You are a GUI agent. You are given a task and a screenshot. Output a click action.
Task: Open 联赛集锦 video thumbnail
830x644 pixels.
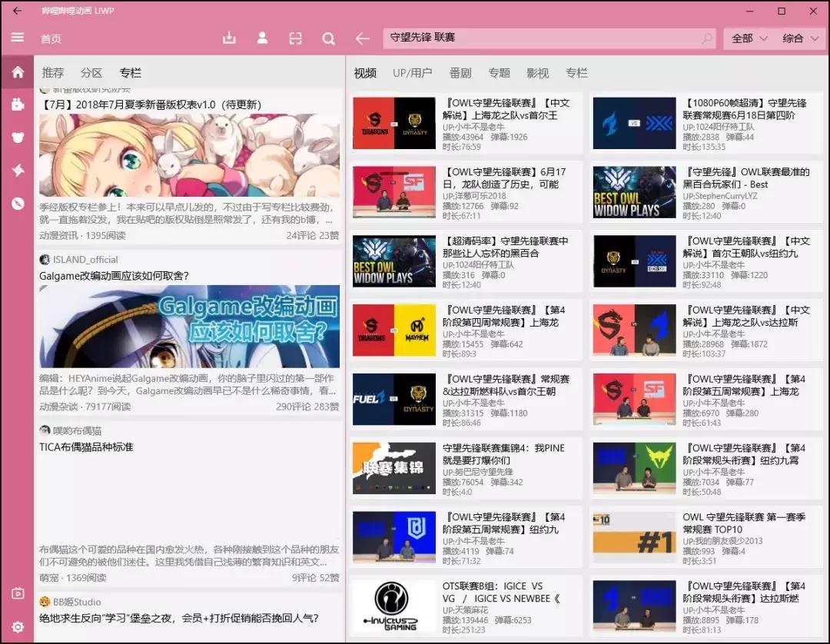point(393,468)
